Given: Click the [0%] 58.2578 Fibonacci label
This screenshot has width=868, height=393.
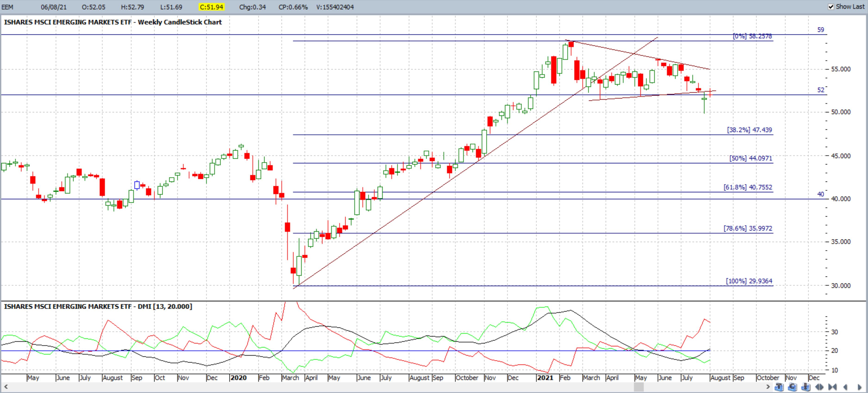Looking at the screenshot, I should (752, 36).
